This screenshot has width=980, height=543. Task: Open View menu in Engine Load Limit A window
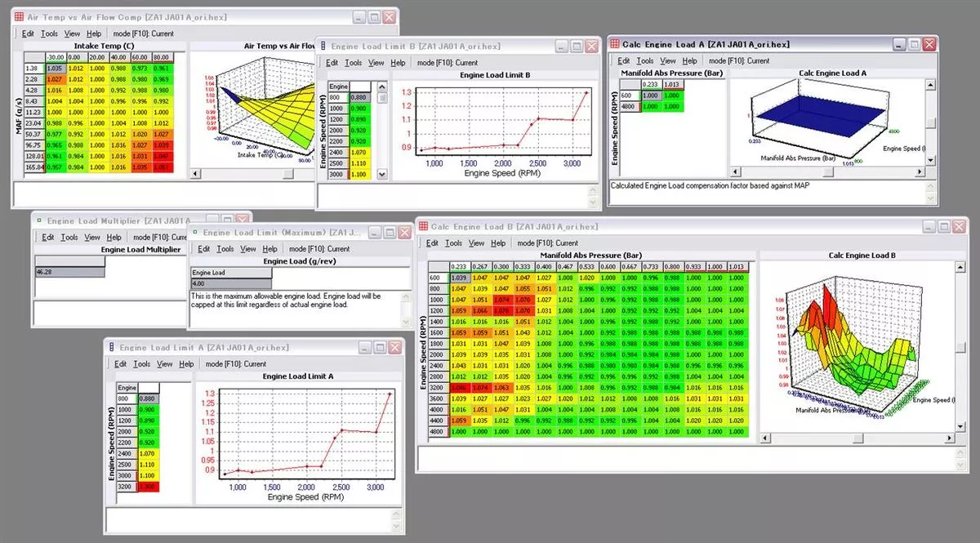165,363
